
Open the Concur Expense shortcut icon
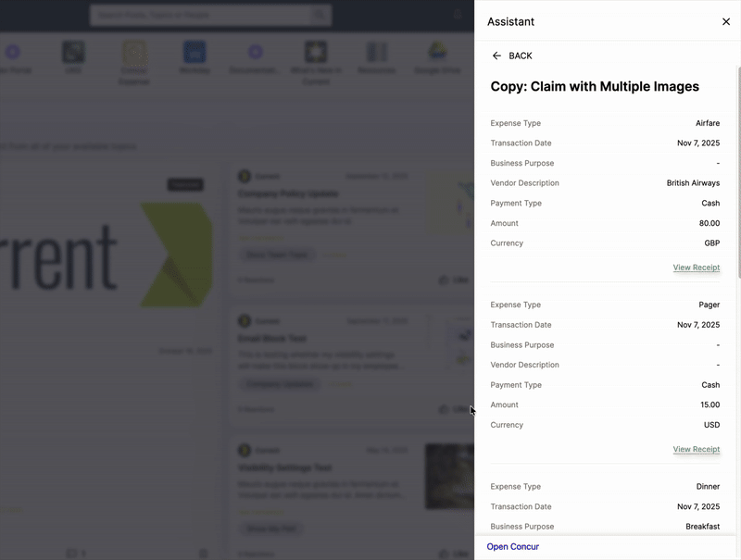[134, 53]
